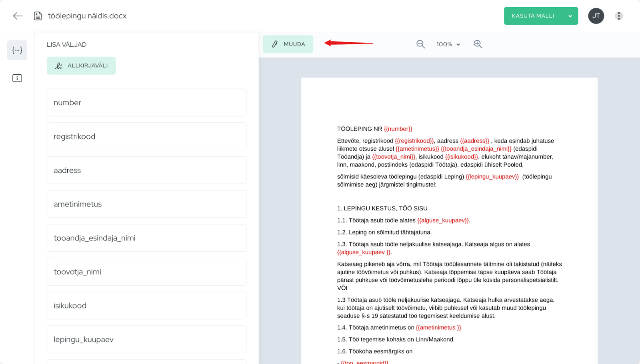Add an Allkirjaväli signature field
640x364 pixels.
pos(81,66)
